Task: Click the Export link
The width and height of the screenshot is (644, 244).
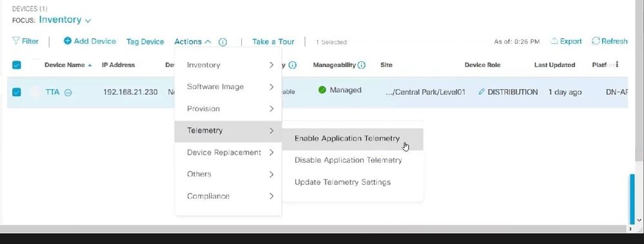Action: pyautogui.click(x=567, y=41)
